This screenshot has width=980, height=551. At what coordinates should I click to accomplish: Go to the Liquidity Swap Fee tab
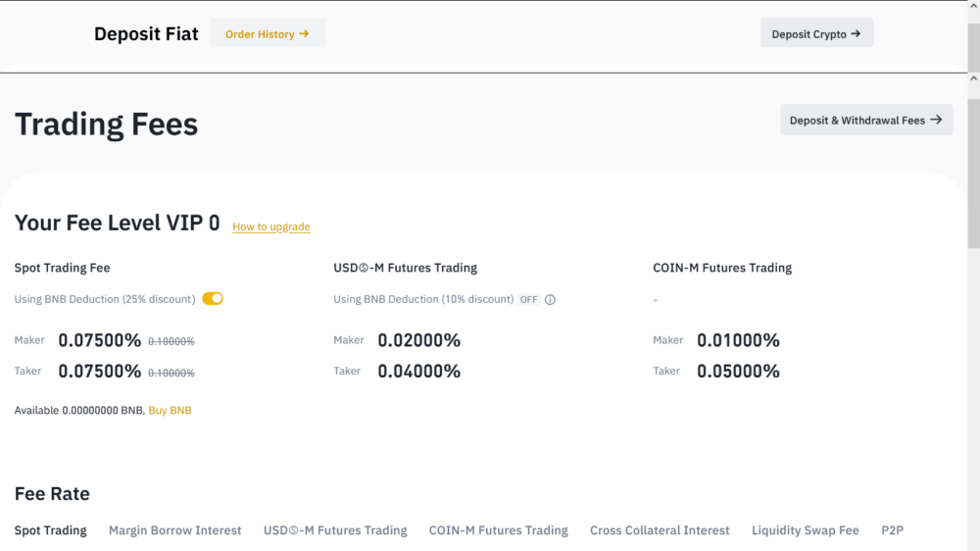pyautogui.click(x=806, y=530)
